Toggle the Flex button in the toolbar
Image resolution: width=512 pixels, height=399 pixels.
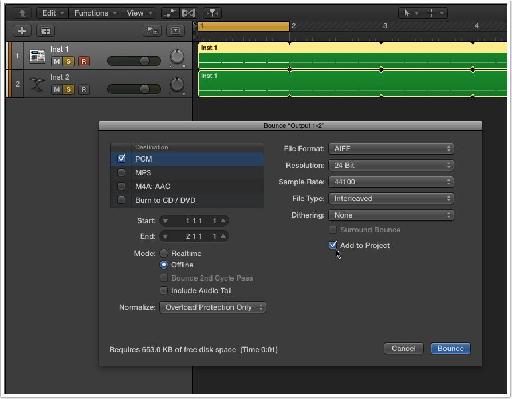(x=188, y=13)
